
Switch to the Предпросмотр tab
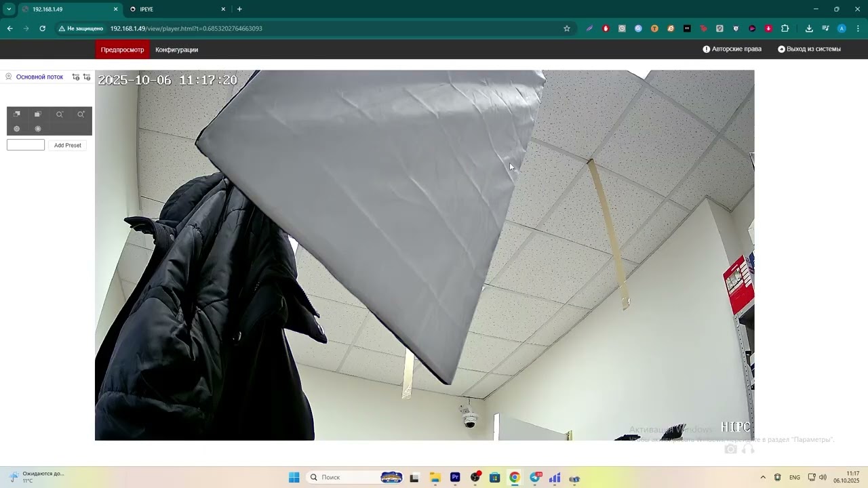[122, 49]
